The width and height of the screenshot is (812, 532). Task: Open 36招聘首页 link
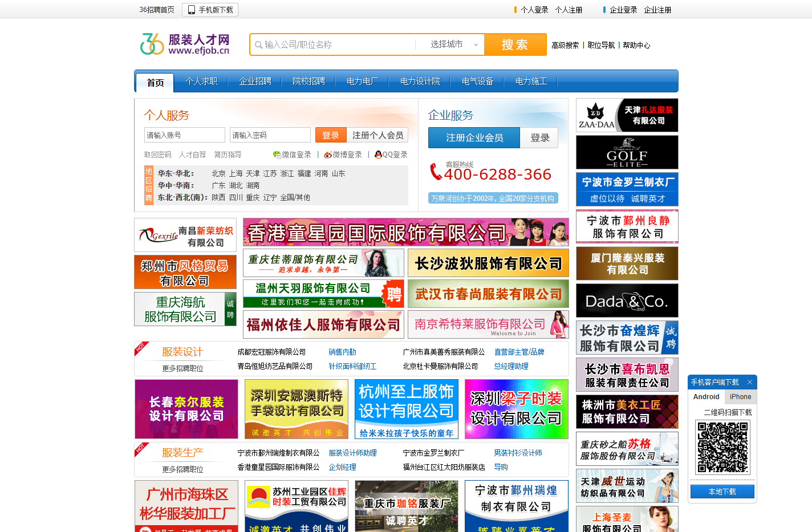pos(157,10)
